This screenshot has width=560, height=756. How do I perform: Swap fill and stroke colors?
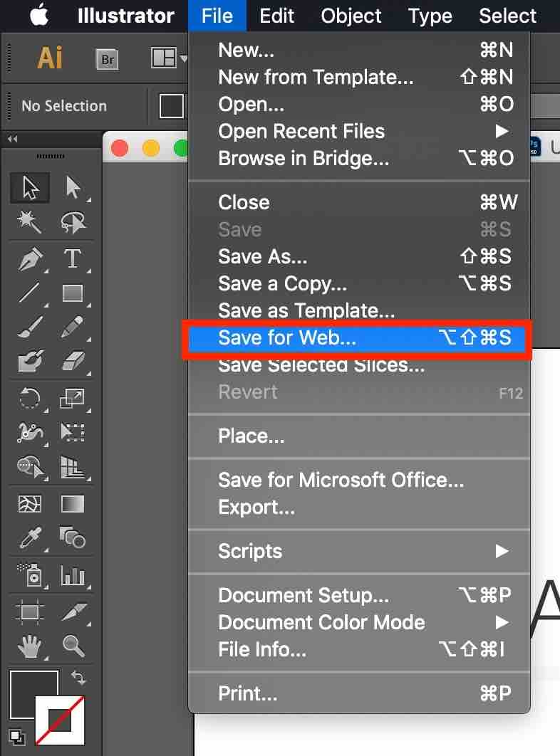click(x=78, y=678)
